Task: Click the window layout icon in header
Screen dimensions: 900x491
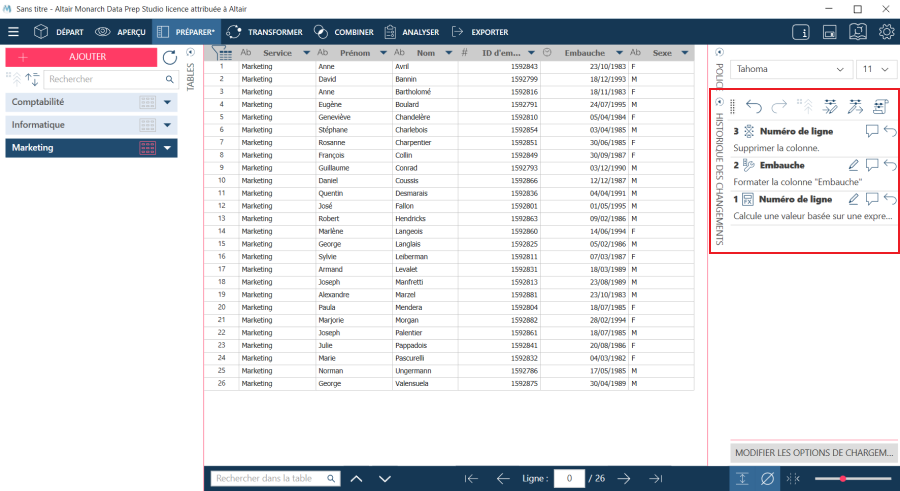Action: point(829,32)
